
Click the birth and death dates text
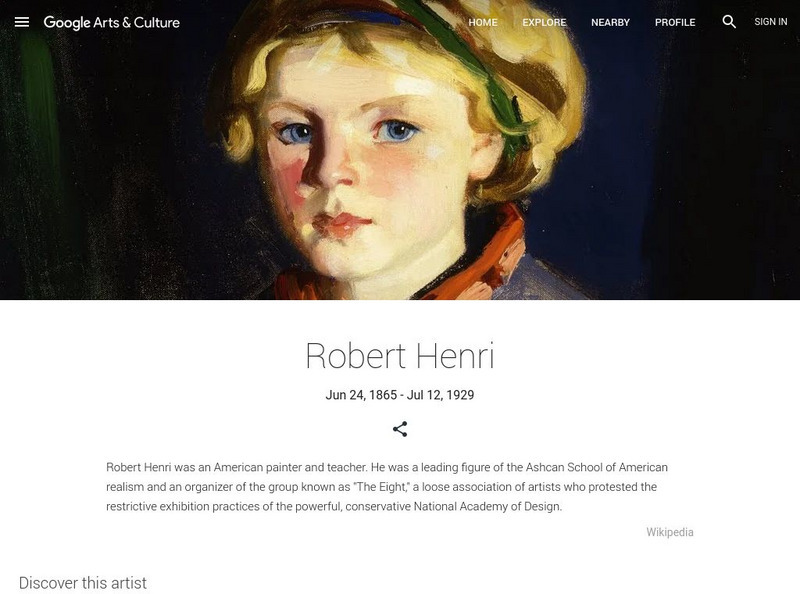(x=400, y=393)
